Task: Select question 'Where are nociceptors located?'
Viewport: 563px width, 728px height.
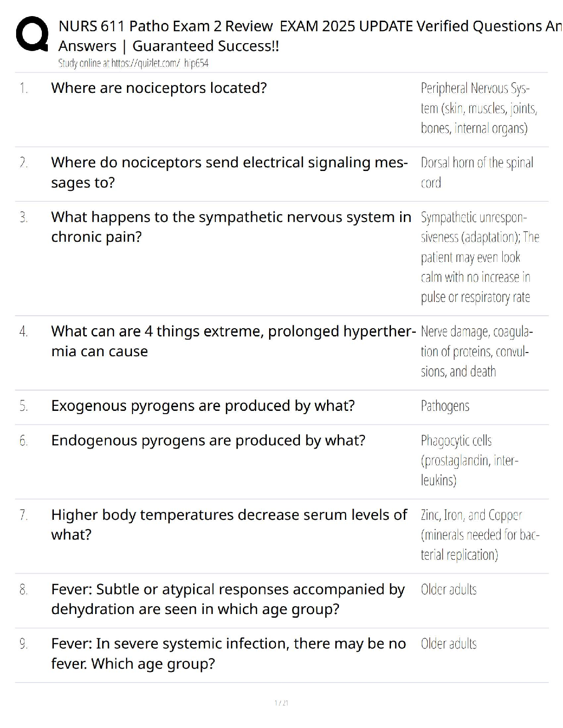Action: (159, 88)
